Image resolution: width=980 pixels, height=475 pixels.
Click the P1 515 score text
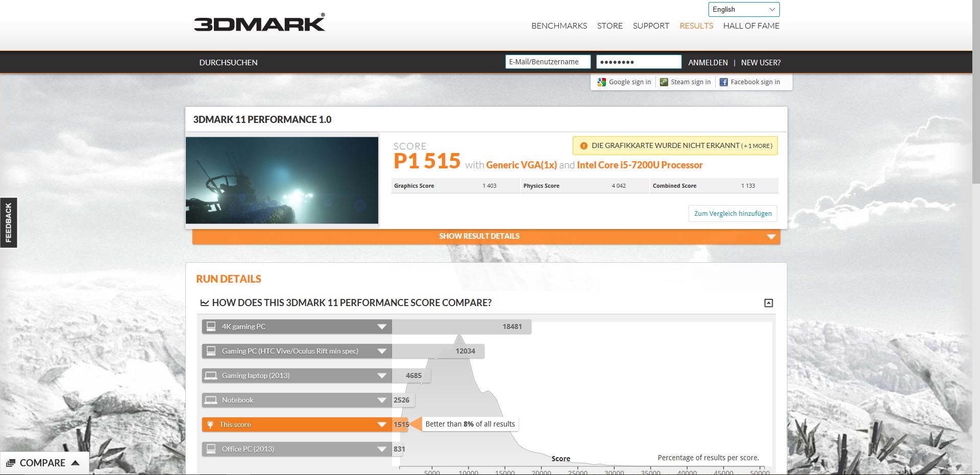427,161
